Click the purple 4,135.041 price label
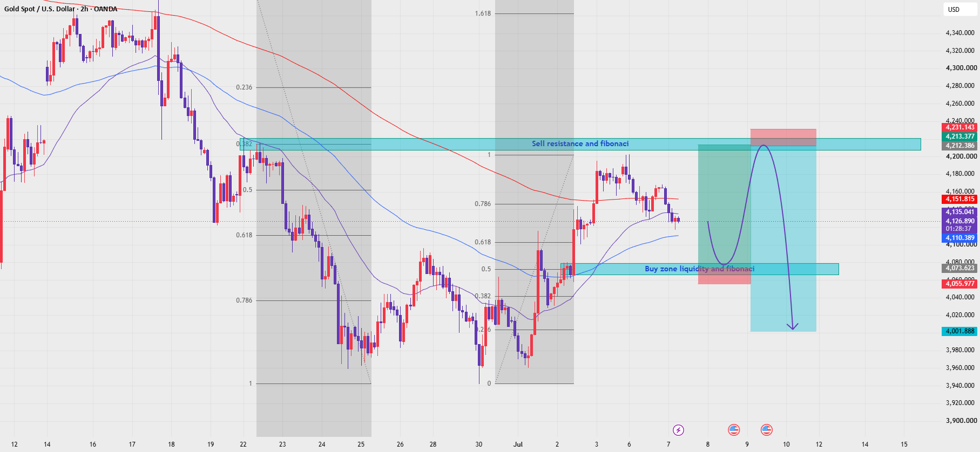Viewport: 980px width, 452px height. [959, 212]
